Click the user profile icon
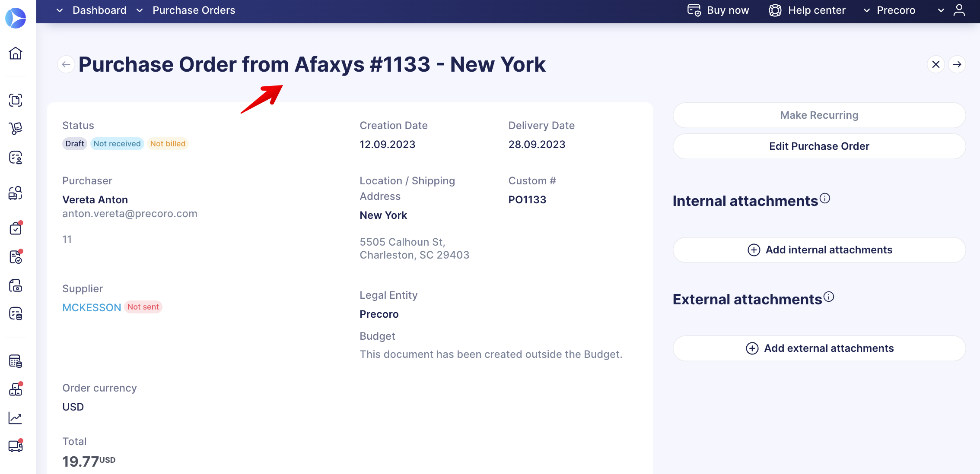The image size is (980, 474). [959, 10]
